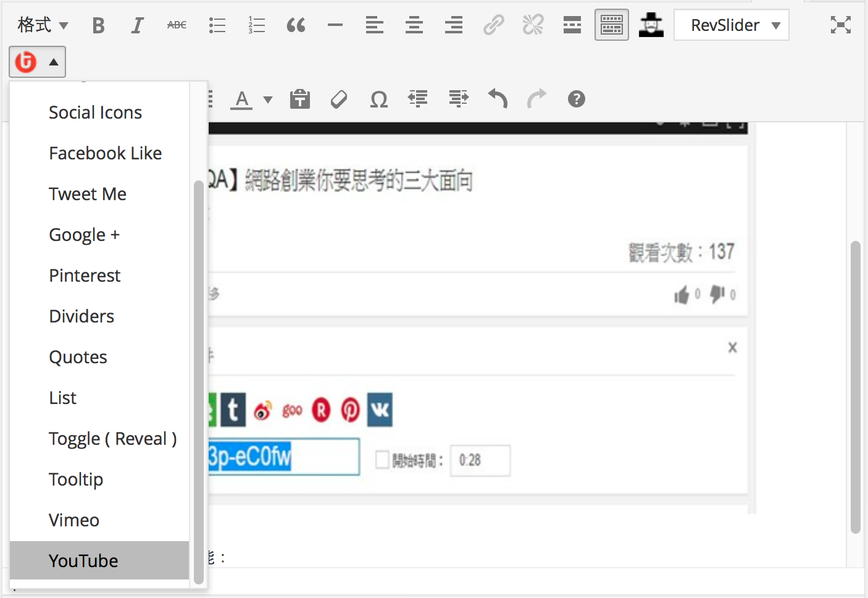Viewport: 868px width, 598px height.
Task: Insert a horizontal line
Action: pyautogui.click(x=335, y=25)
